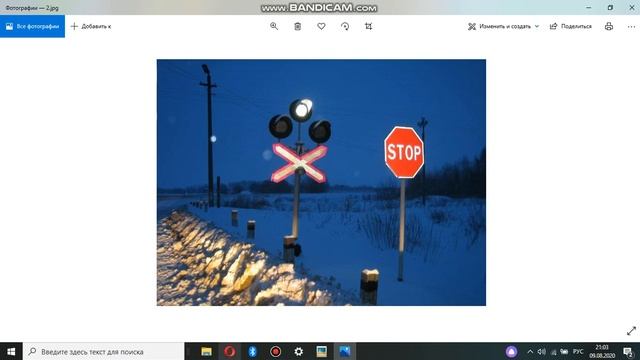Restore down the Photos window
Screen dimensions: 640x360
click(610, 7)
